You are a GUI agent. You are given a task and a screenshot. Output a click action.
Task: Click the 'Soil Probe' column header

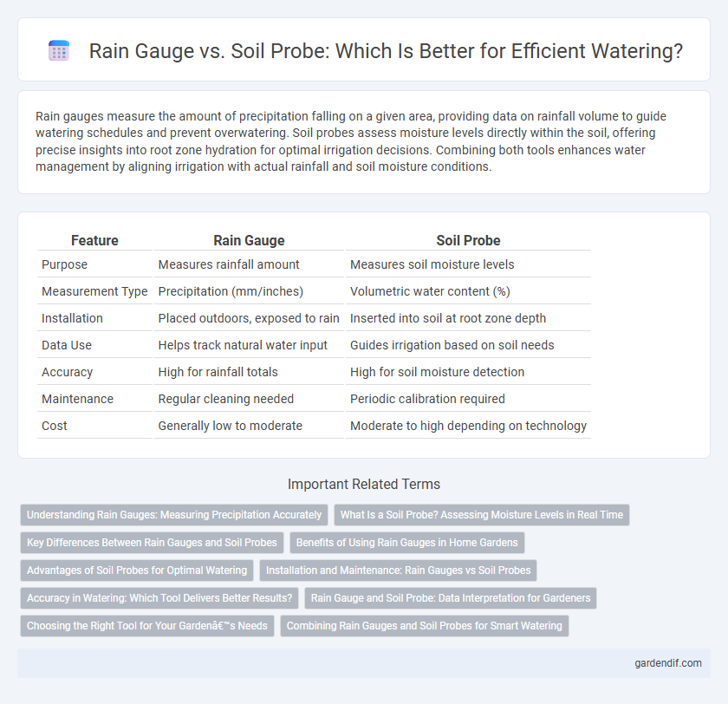468,240
